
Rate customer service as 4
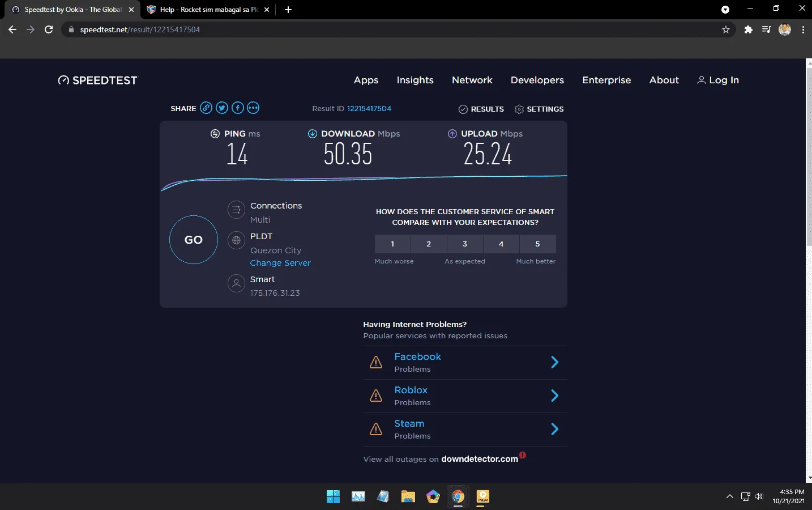pyautogui.click(x=501, y=244)
